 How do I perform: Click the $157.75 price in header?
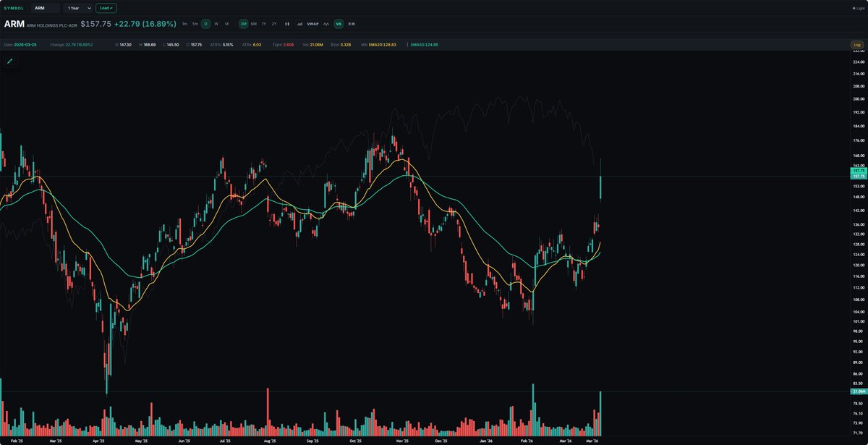tap(95, 24)
